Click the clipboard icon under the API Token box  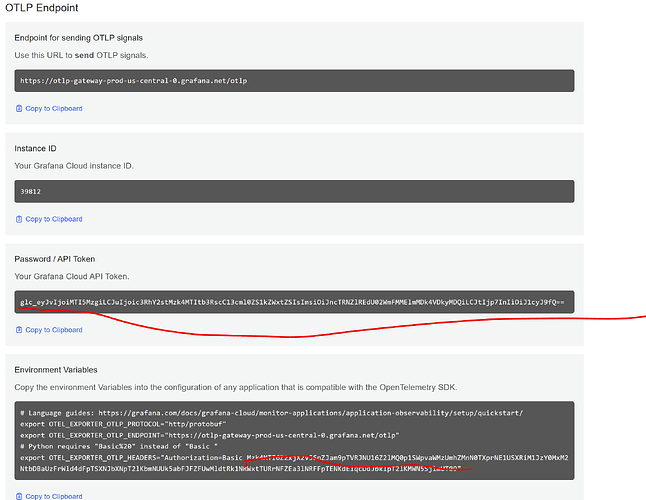pyautogui.click(x=19, y=330)
